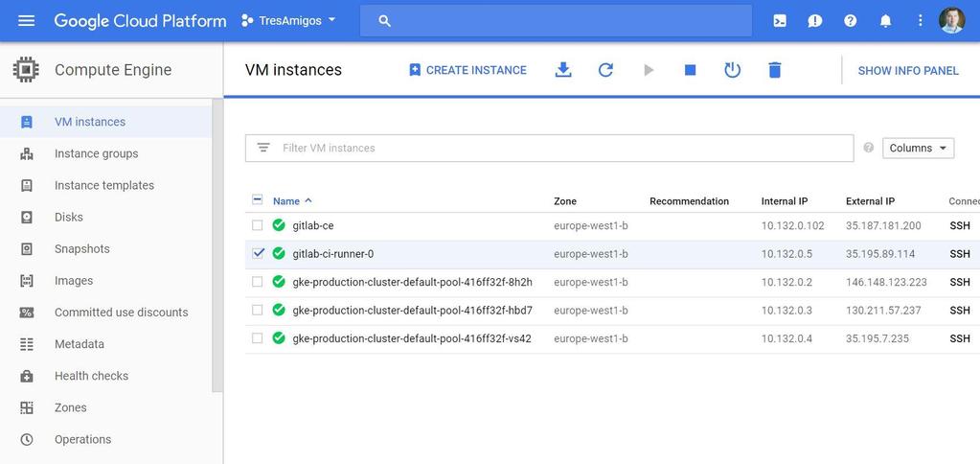Click the CREATE INSTANCE button
Image resolution: width=980 pixels, height=464 pixels.
click(467, 70)
